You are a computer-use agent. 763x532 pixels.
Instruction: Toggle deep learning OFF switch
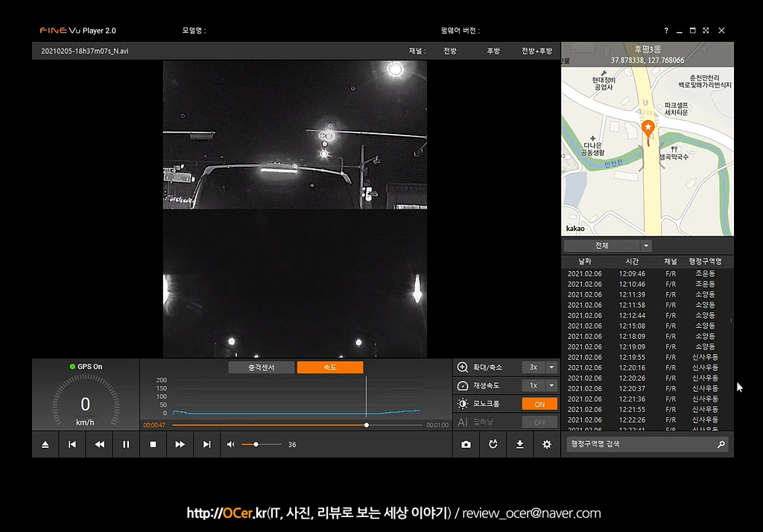539,422
